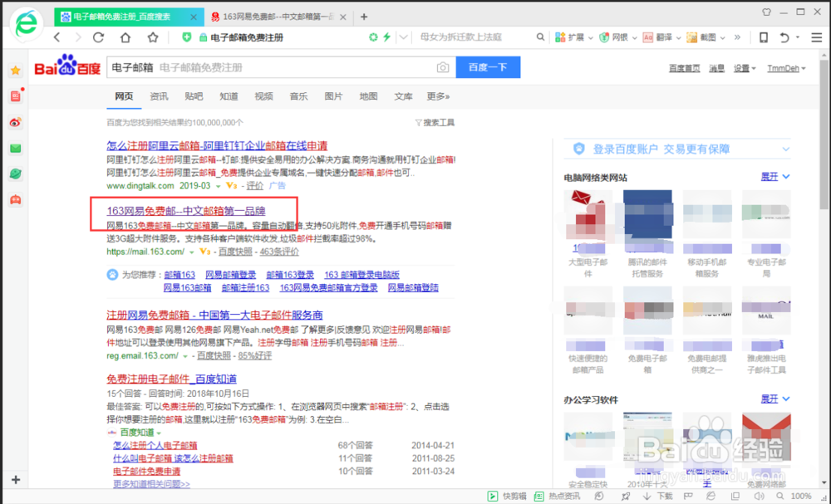
Task: Click the browser address bar
Action: tap(286, 37)
